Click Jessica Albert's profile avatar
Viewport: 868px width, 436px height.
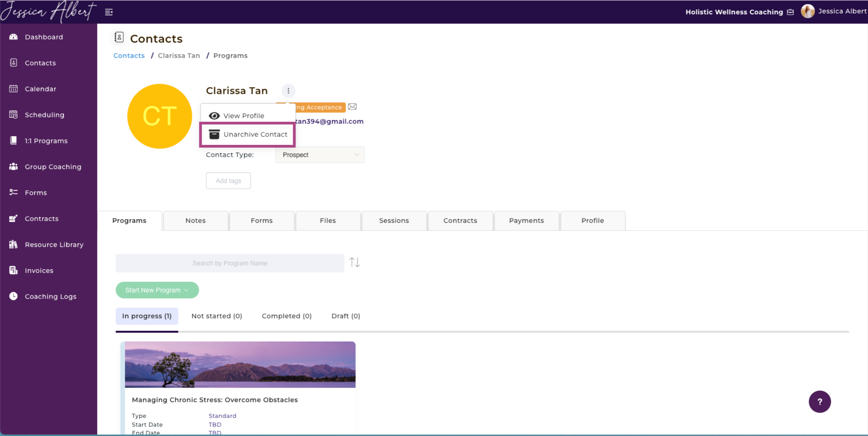(808, 11)
